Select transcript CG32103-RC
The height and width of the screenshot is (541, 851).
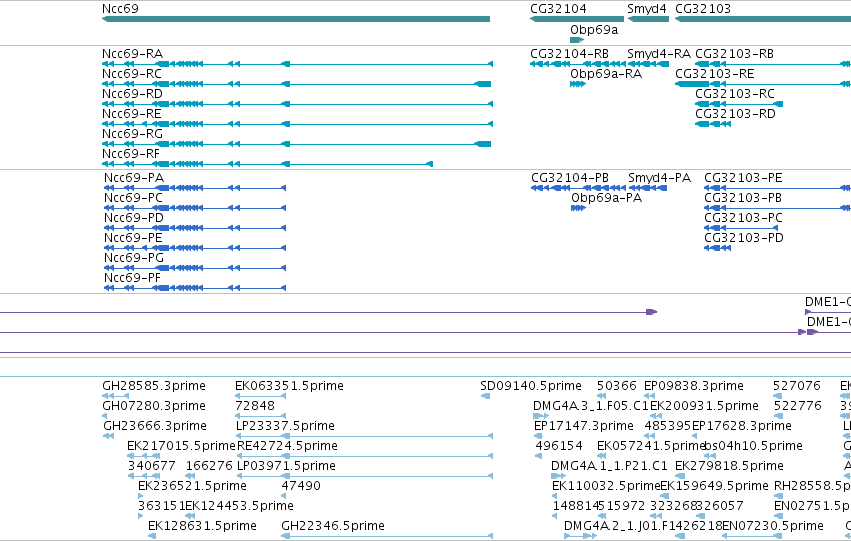point(739,104)
